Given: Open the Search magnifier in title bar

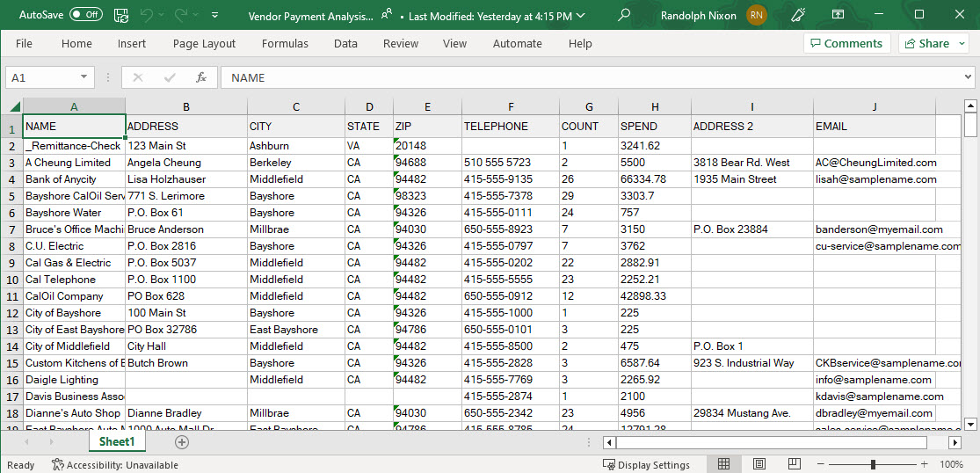Looking at the screenshot, I should (624, 15).
